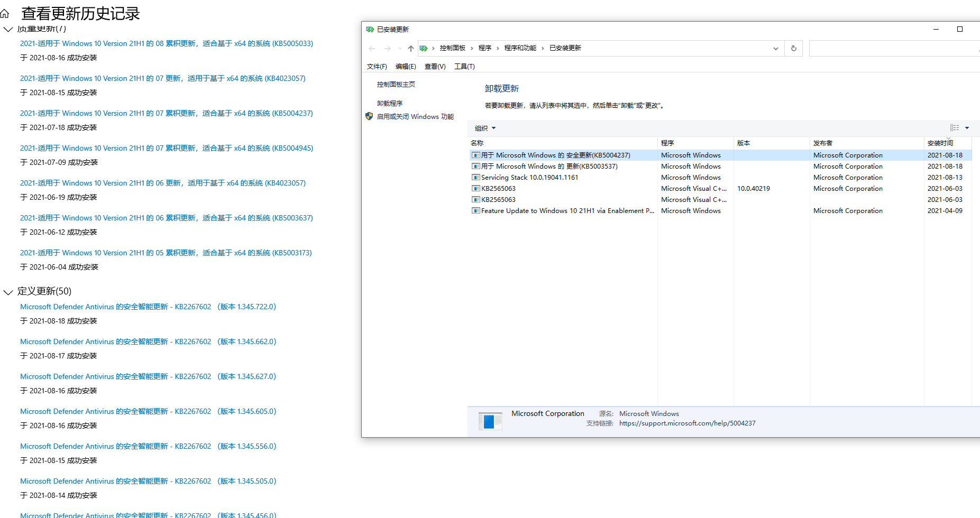
Task: Click the Up arrow to go to parent folder
Action: (x=411, y=48)
